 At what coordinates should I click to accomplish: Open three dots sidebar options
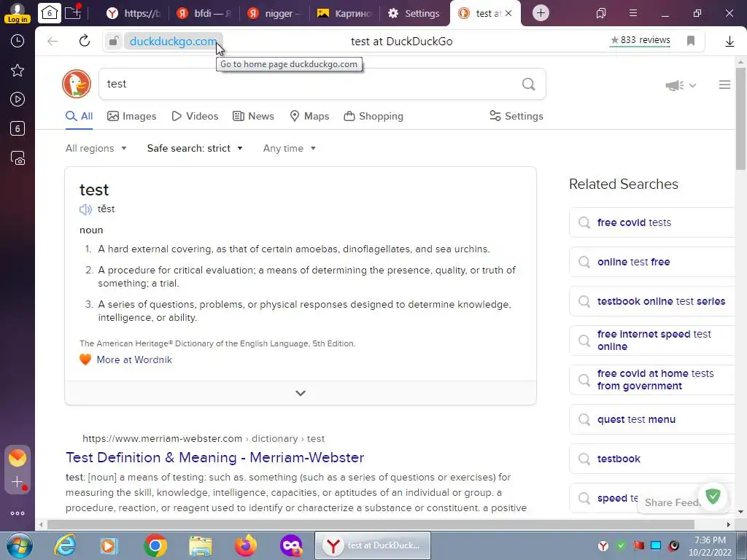click(x=18, y=513)
